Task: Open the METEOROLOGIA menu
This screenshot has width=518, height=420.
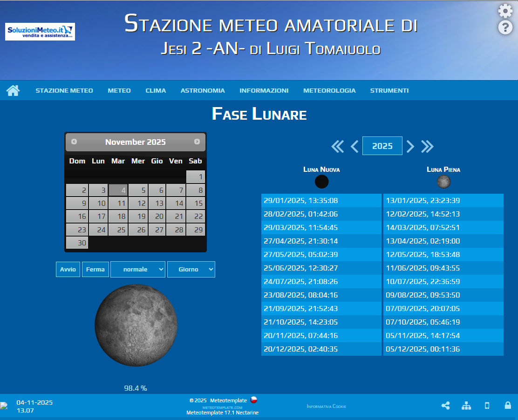Action: (x=329, y=91)
